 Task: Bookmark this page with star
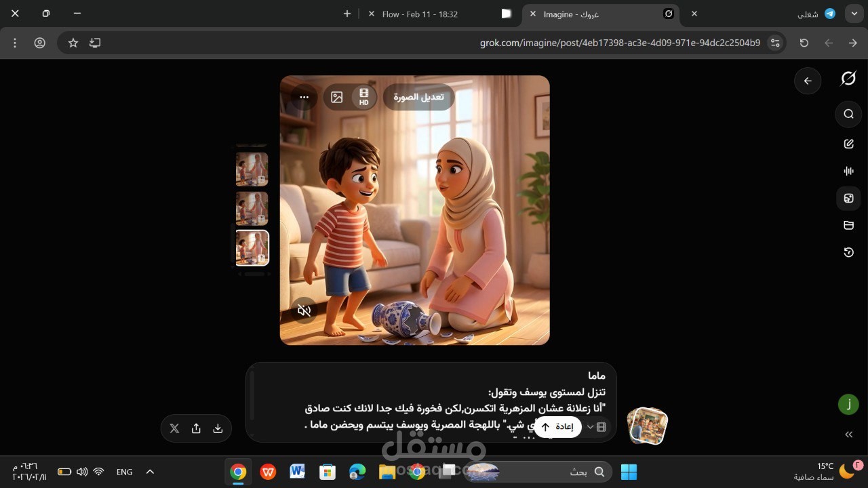point(73,43)
